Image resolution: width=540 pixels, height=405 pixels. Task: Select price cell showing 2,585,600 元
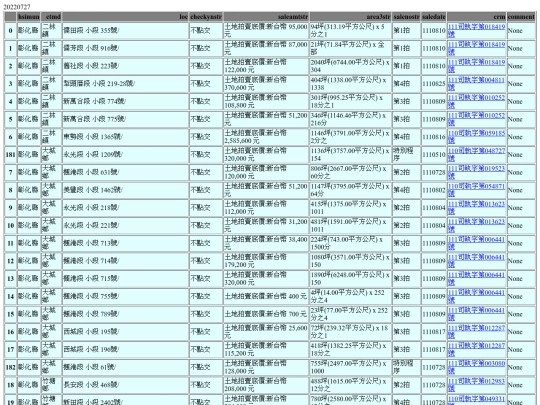(x=266, y=137)
